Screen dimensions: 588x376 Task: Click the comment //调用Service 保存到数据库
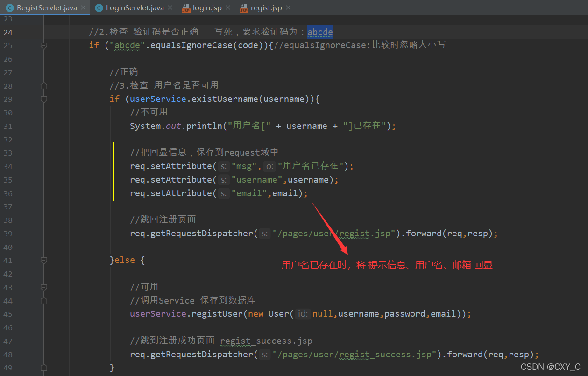tap(192, 300)
